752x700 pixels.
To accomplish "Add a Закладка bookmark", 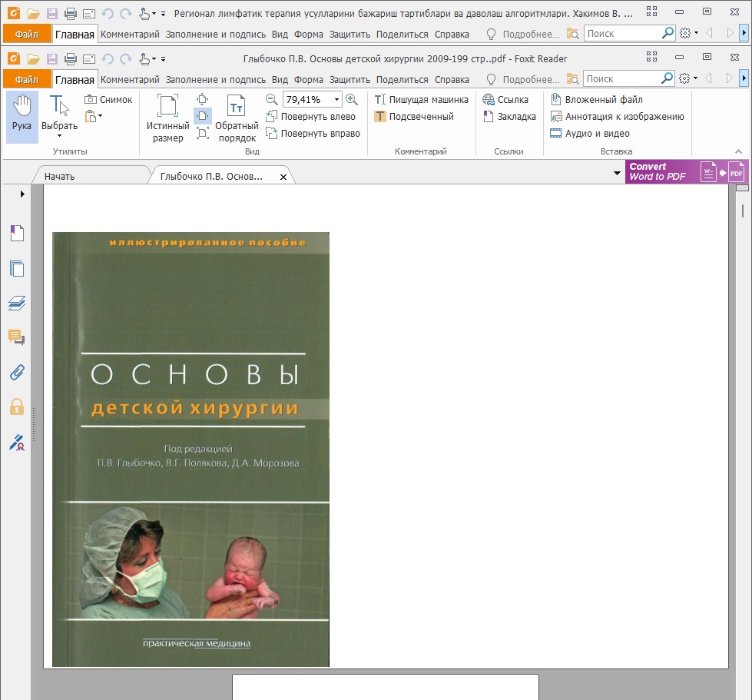I will tap(509, 116).
